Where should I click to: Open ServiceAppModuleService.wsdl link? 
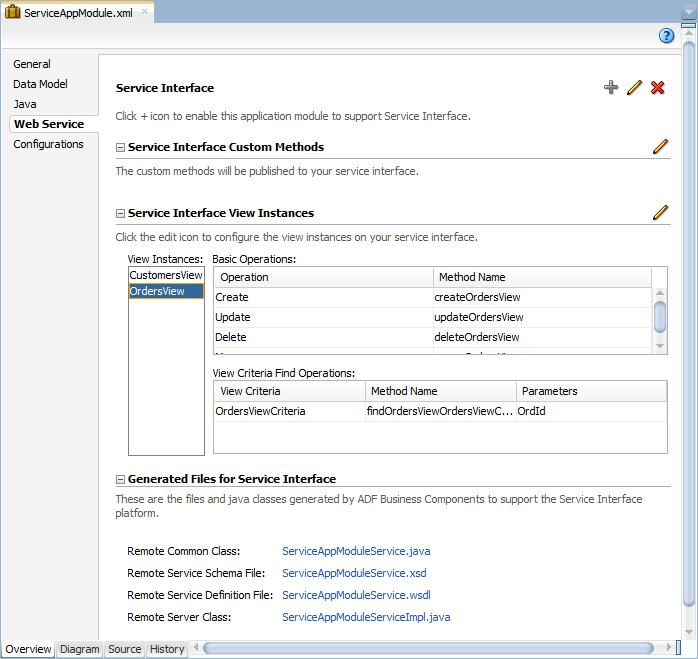[x=356, y=595]
